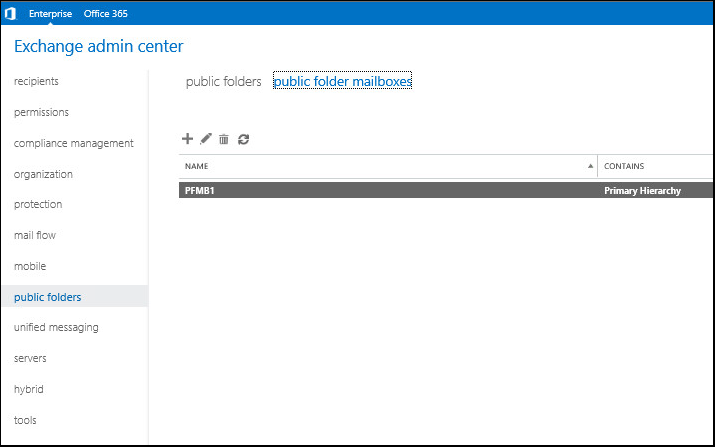
Task: Switch to the Enterprise tab
Action: 50,14
